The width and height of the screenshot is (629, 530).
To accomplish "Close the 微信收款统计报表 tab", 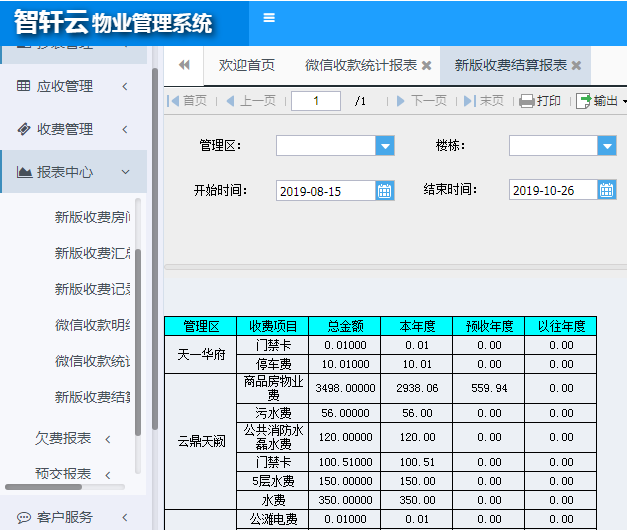I will click(x=427, y=65).
